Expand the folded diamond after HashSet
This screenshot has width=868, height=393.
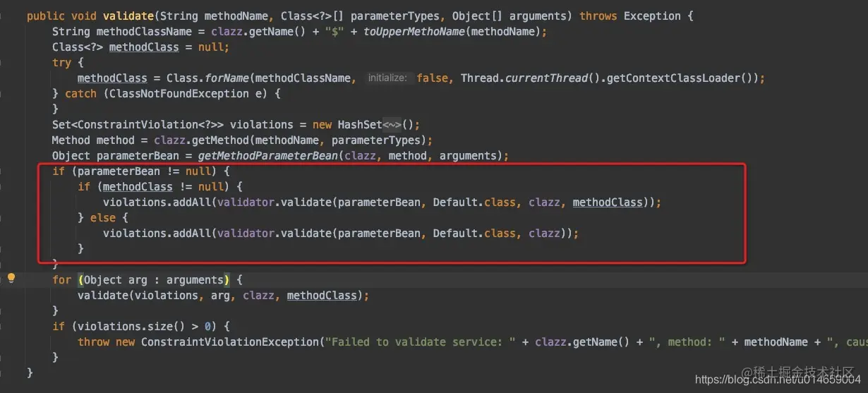pyautogui.click(x=392, y=125)
